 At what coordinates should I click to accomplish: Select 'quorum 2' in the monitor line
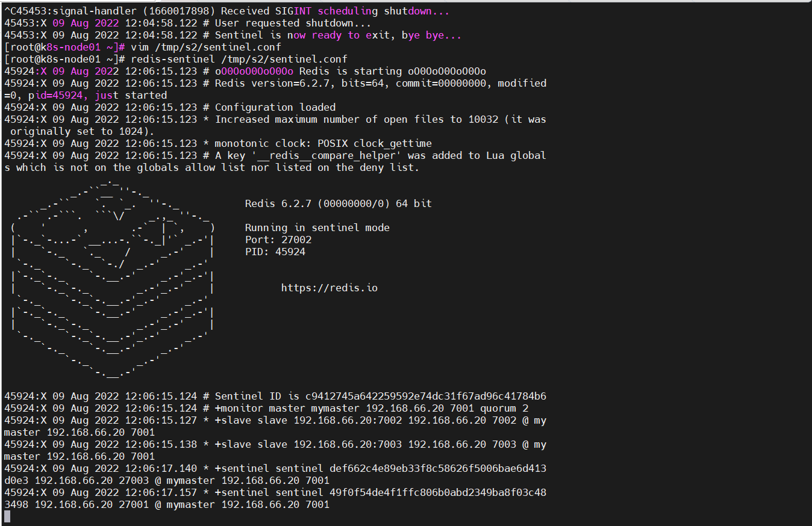504,408
